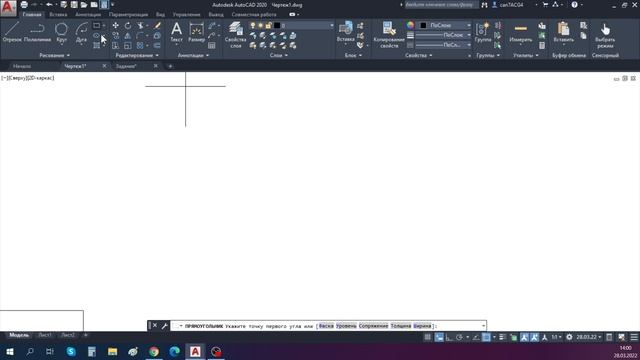
Task: Select the Trim tool icon
Action: (140, 25)
